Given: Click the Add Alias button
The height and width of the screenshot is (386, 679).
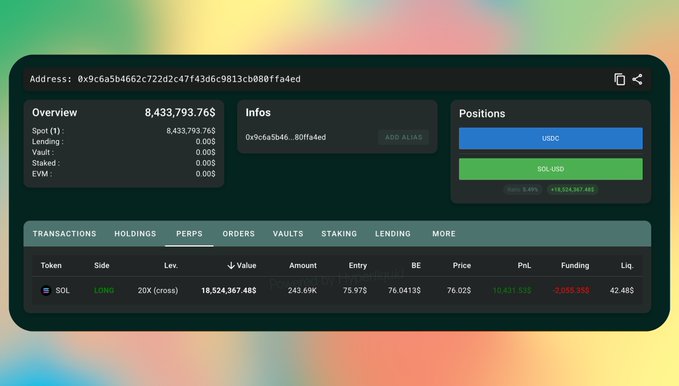Looking at the screenshot, I should click(x=404, y=137).
